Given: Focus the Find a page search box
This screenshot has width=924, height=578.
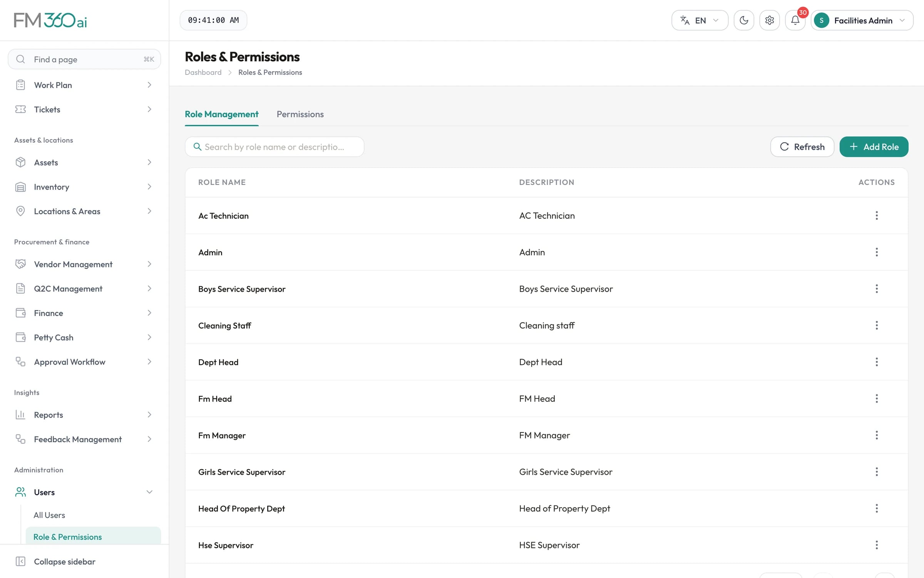Looking at the screenshot, I should (x=84, y=59).
